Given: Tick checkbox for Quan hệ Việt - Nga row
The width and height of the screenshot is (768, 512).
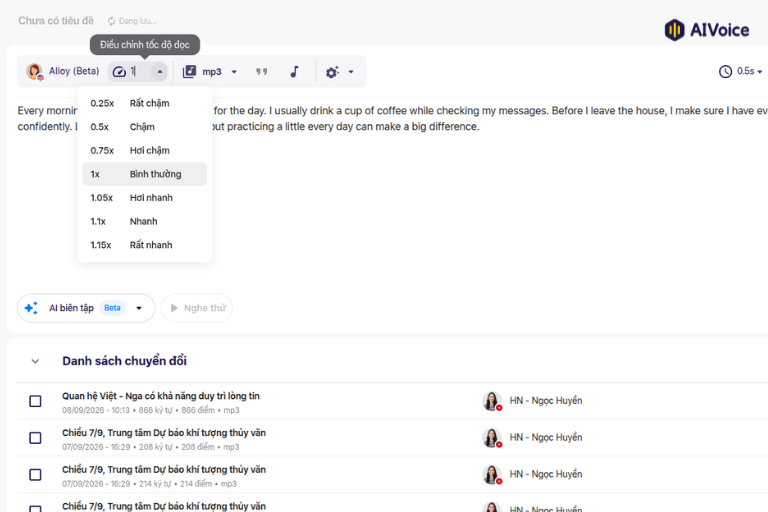Looking at the screenshot, I should point(35,401).
